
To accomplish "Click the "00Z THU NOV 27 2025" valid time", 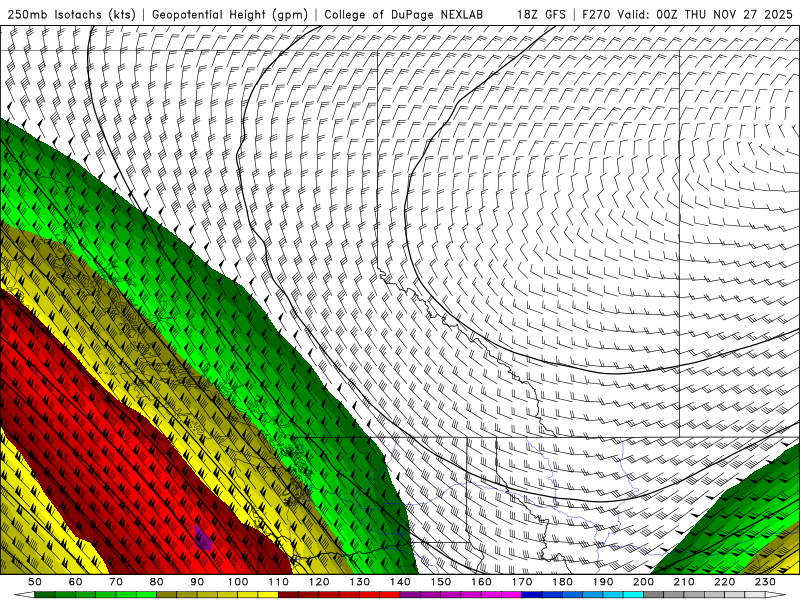I will tap(724, 15).
